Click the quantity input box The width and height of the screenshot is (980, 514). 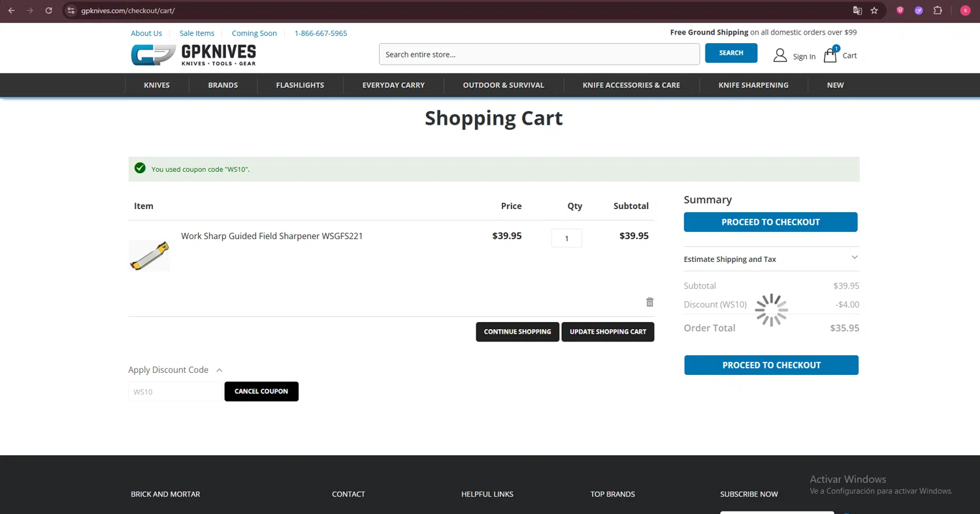click(566, 238)
